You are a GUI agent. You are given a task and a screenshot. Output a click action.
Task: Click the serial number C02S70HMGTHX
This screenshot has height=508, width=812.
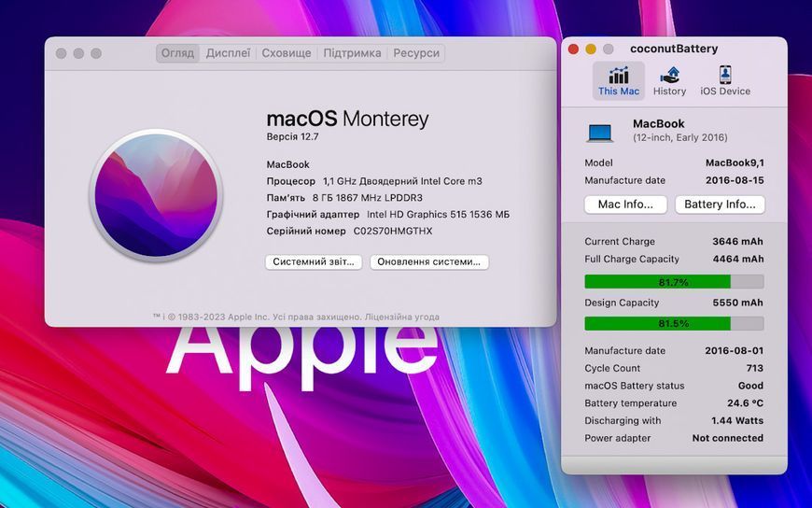coord(393,232)
